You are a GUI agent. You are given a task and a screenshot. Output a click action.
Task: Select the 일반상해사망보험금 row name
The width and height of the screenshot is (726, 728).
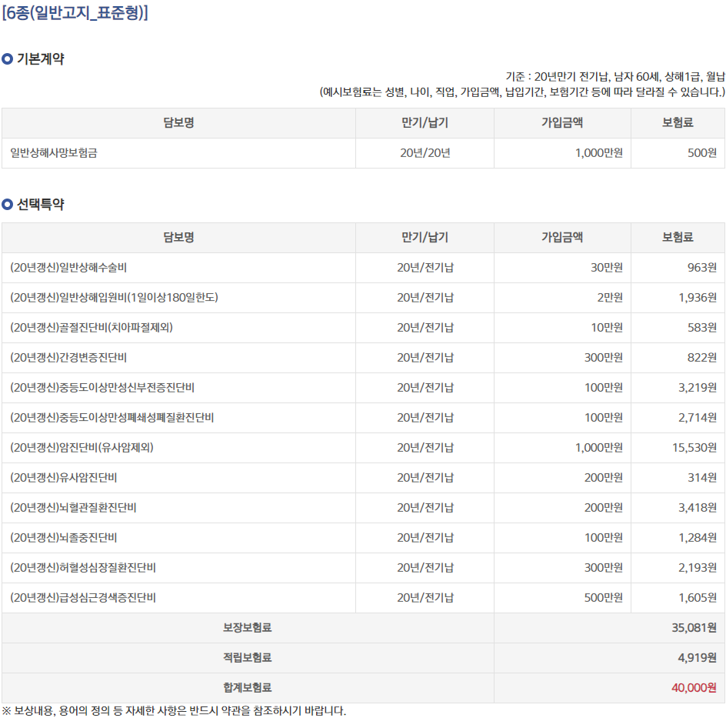54,152
